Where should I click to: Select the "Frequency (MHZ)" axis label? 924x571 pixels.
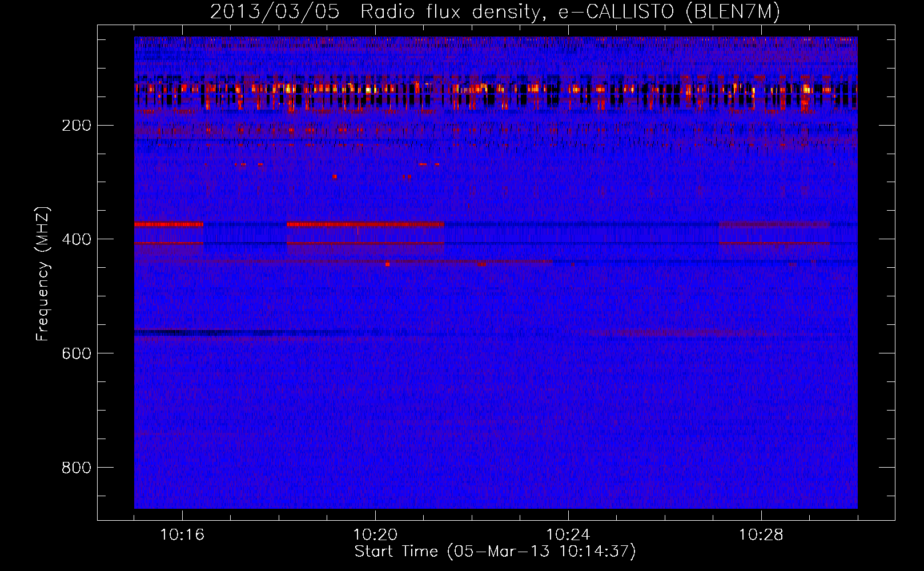click(x=43, y=274)
